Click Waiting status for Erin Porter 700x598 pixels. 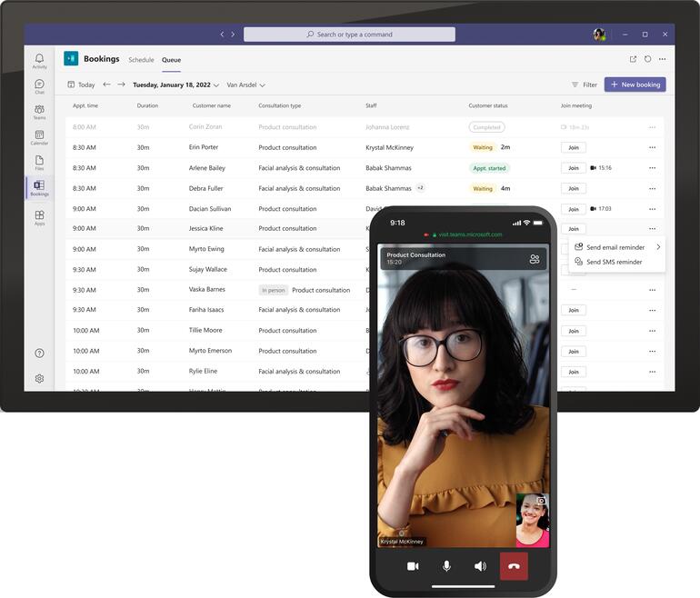(x=482, y=147)
